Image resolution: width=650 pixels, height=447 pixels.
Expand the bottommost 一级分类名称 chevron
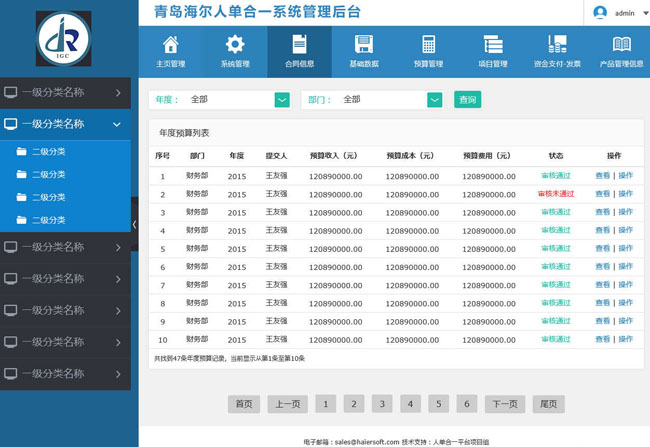pyautogui.click(x=118, y=374)
